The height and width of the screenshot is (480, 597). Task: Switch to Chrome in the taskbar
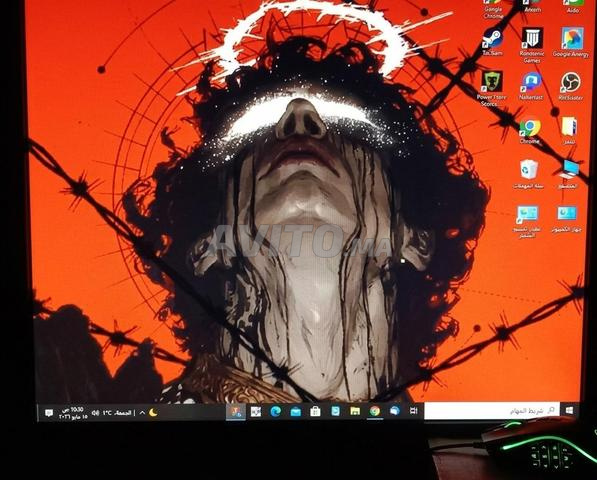point(375,411)
